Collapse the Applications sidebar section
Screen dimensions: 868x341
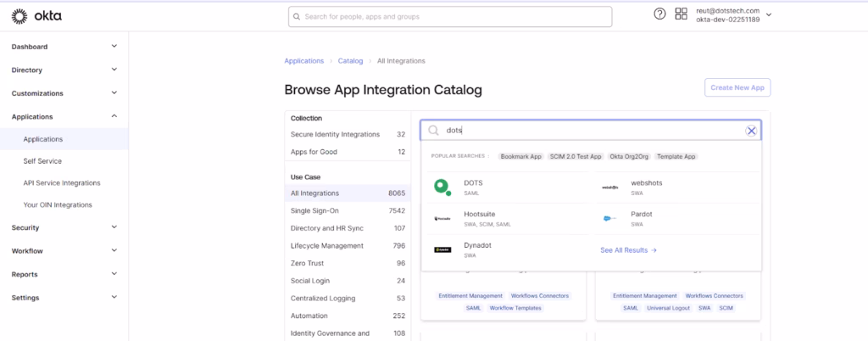coord(114,116)
